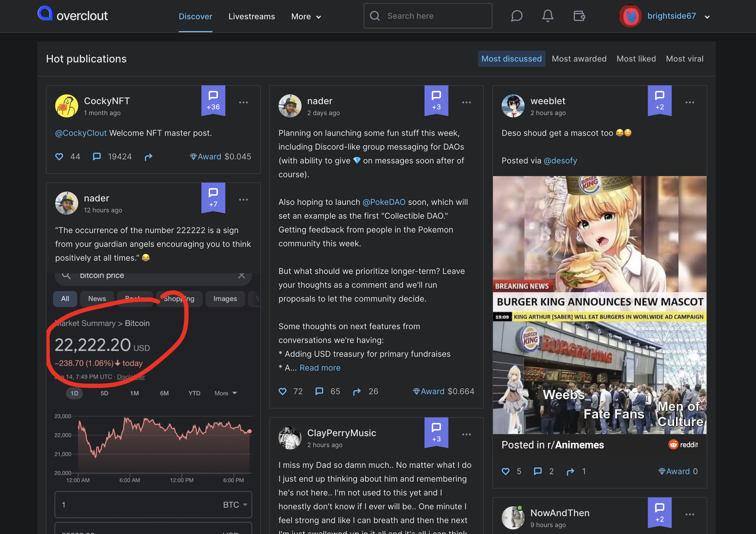
Task: Open the three-dot menu on nader's 2 days ago post
Action: [467, 102]
